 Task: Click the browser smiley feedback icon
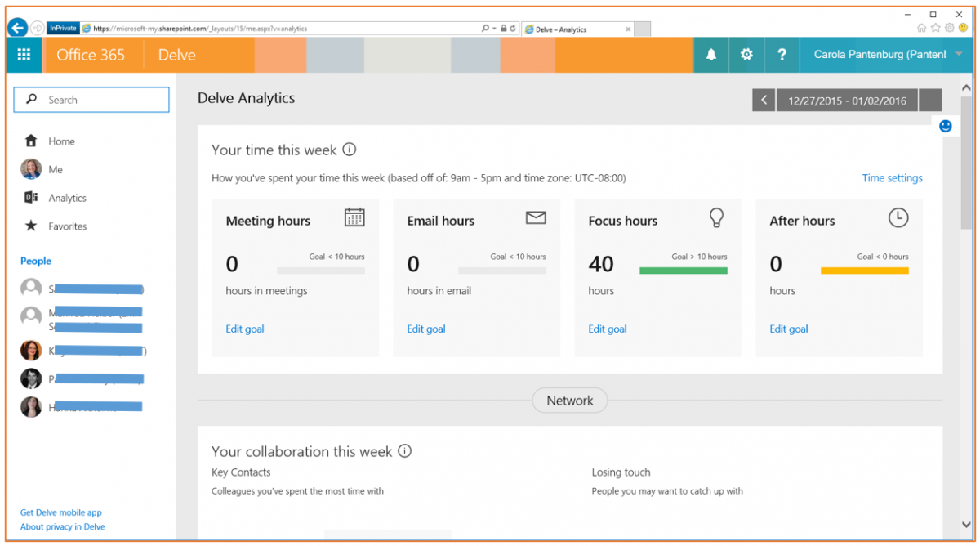(964, 28)
